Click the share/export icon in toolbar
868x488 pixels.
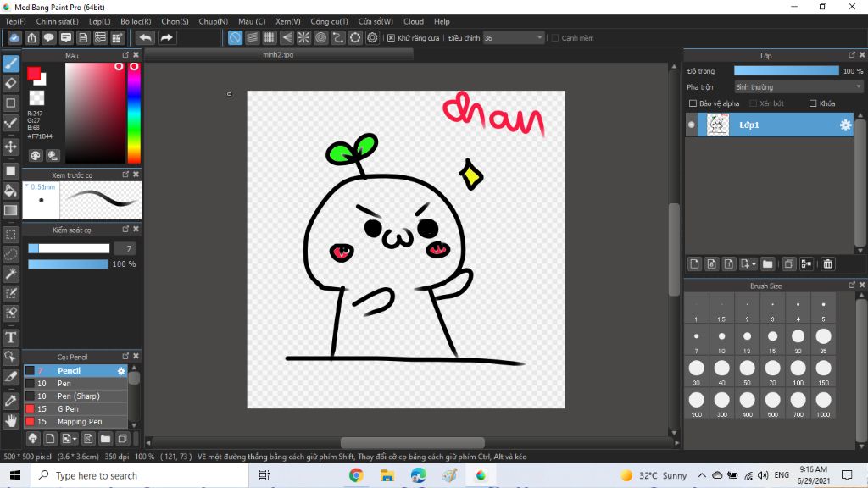[31, 37]
